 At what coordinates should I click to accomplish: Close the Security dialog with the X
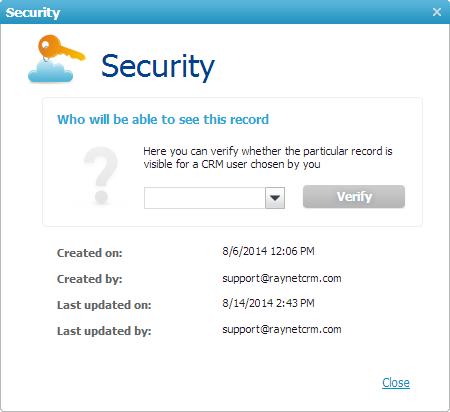pyautogui.click(x=437, y=12)
